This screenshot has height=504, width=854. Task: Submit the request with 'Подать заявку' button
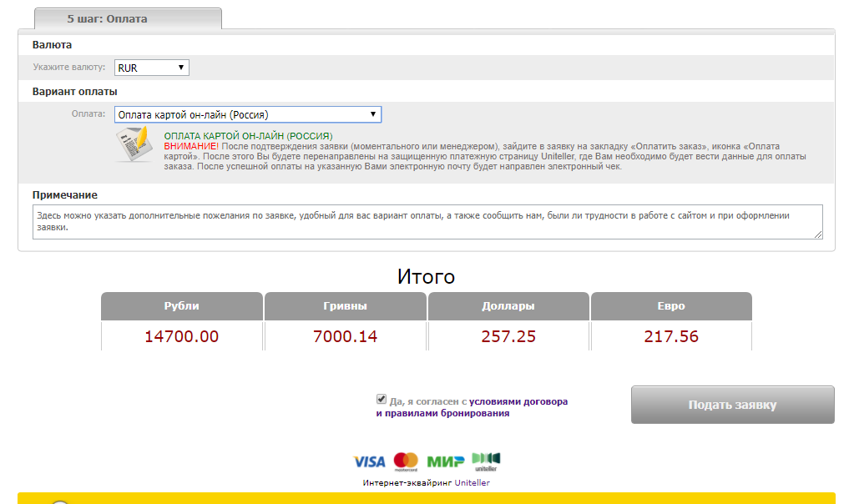pos(733,405)
